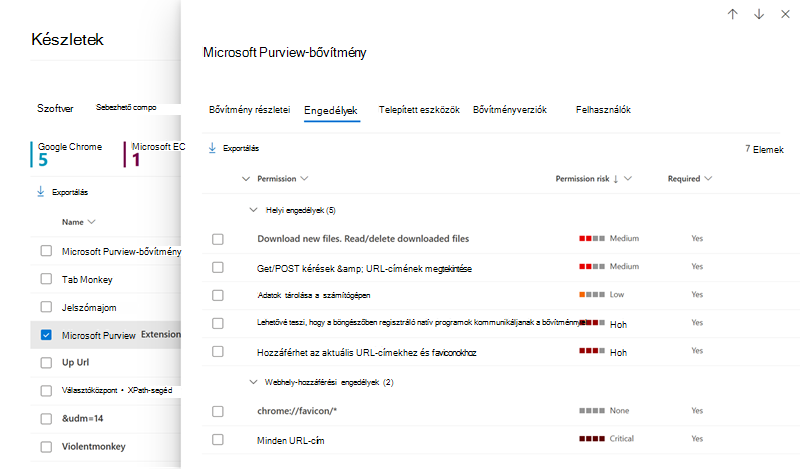Tick checkbox beside &udm=14
Viewport: 800px width, 470px height.
coord(46,418)
